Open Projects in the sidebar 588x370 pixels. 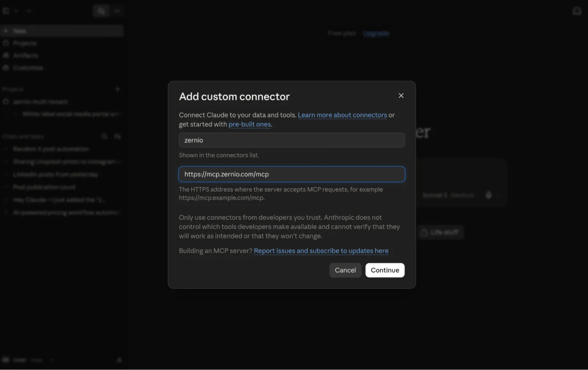(25, 43)
